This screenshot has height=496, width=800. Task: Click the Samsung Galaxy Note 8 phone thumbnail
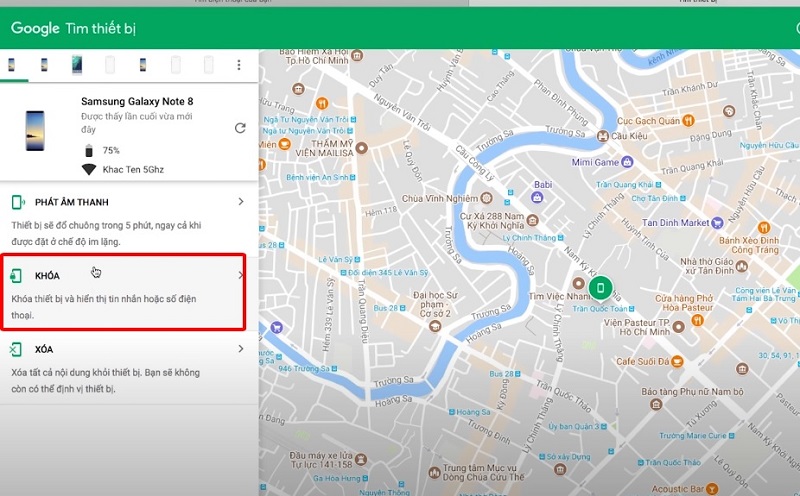(x=35, y=131)
